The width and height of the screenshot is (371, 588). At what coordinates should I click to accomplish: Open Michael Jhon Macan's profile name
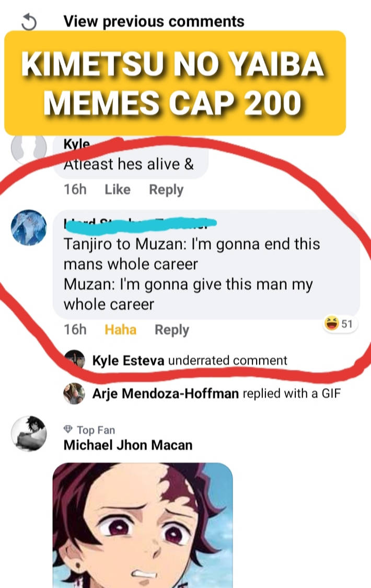(128, 445)
